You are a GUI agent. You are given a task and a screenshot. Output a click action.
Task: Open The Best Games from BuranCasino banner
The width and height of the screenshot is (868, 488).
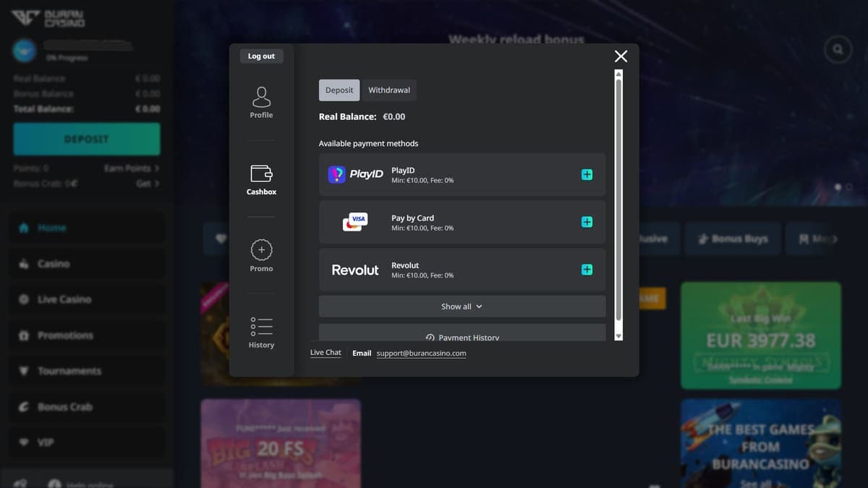(x=761, y=444)
